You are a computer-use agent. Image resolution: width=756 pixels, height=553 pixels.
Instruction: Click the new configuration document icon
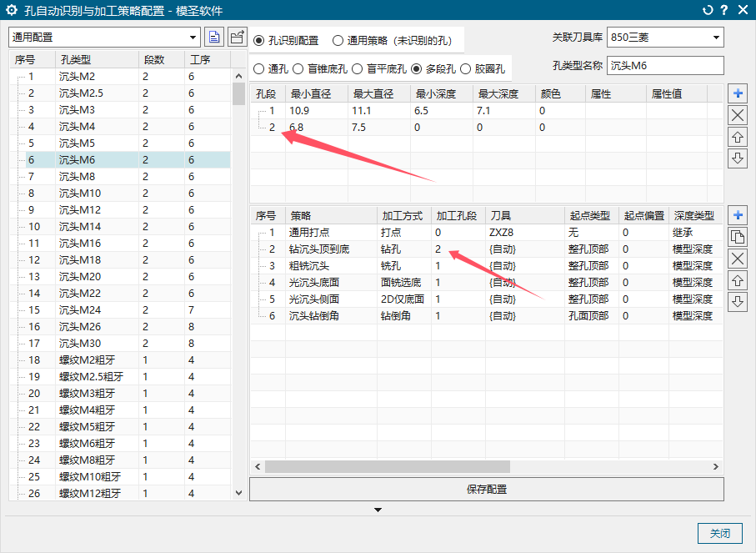click(214, 38)
